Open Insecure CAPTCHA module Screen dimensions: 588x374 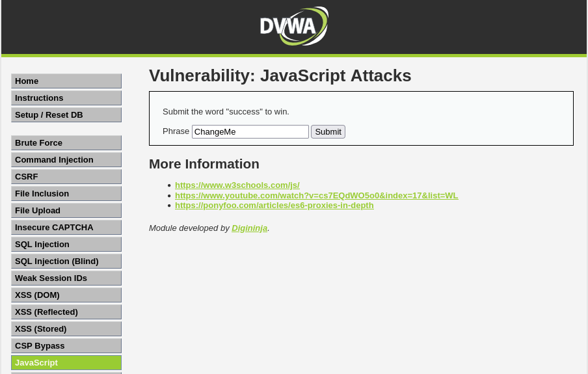66,227
